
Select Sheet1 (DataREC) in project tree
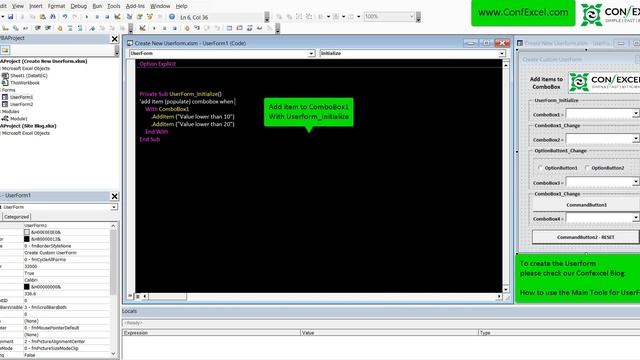point(29,76)
